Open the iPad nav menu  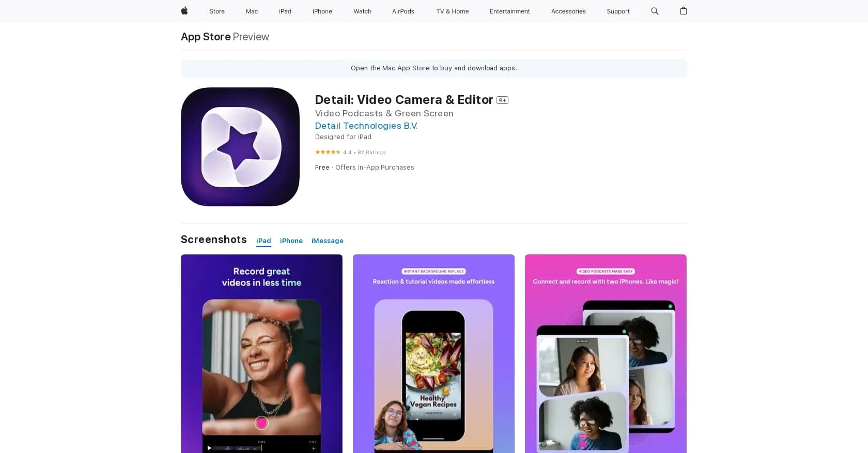click(x=285, y=11)
